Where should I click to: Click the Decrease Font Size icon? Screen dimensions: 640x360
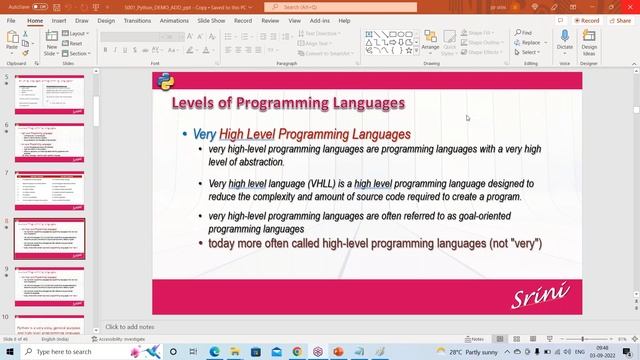[200, 37]
